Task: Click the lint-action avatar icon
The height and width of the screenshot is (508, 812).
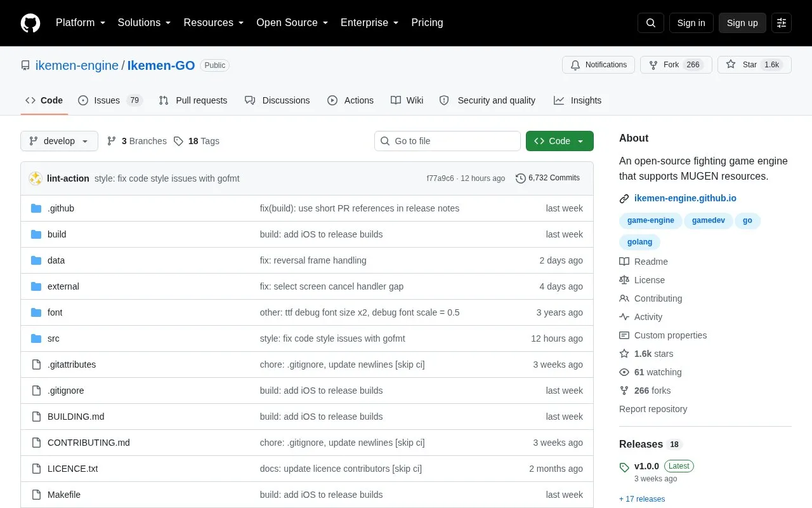Action: [x=36, y=178]
